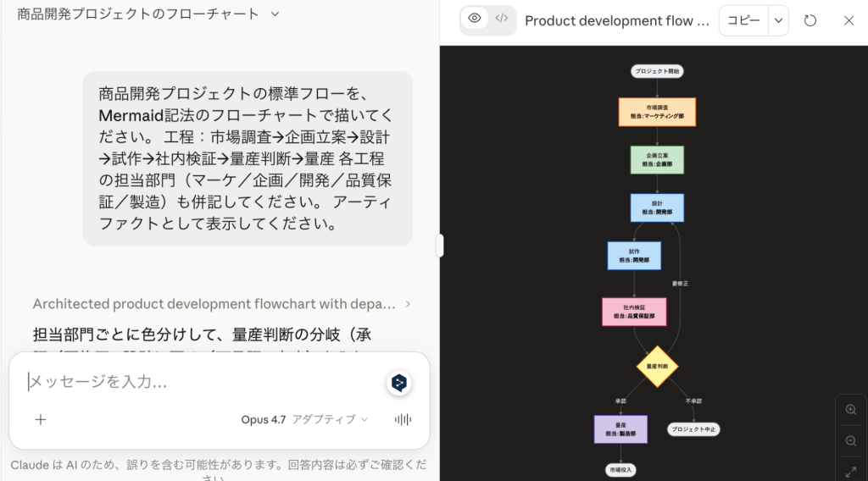Click the コピー button
The width and height of the screenshot is (868, 481).
coord(743,20)
